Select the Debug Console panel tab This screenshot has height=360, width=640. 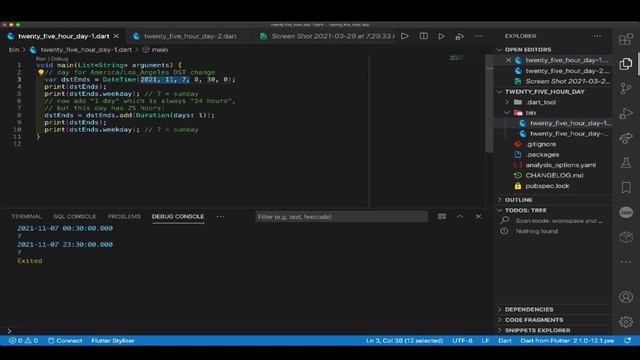coord(178,217)
